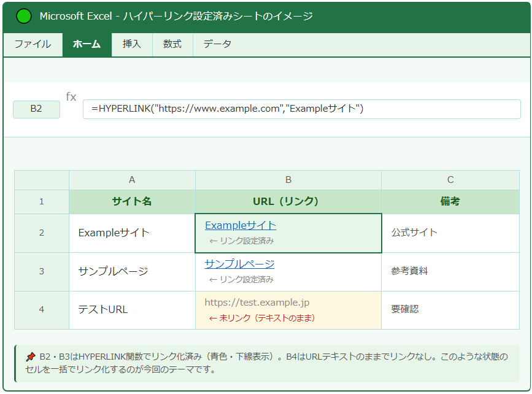Select column A header

(x=132, y=180)
